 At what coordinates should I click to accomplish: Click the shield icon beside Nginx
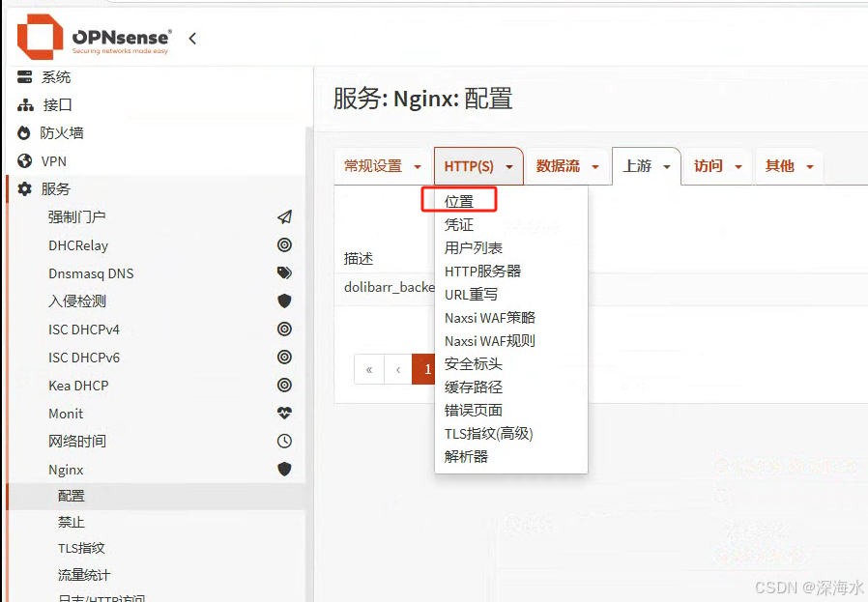pyautogui.click(x=284, y=470)
